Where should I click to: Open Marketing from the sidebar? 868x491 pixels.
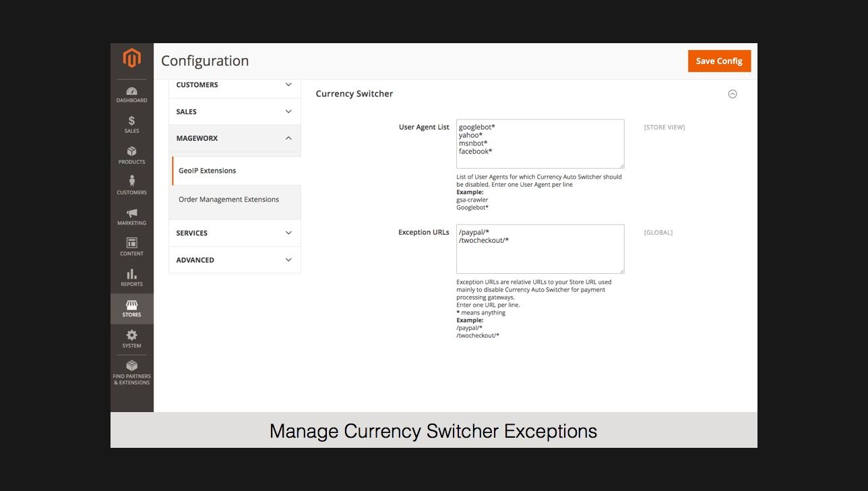(131, 214)
